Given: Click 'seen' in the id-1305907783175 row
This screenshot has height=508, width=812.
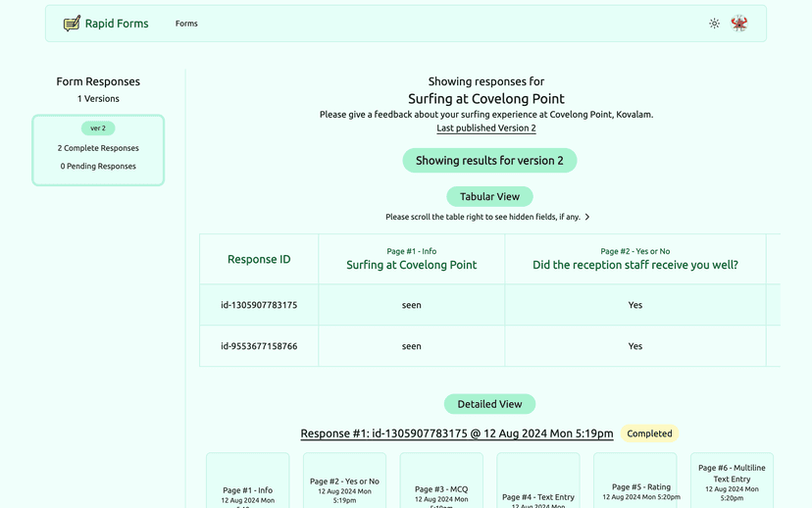Looking at the screenshot, I should [x=411, y=305].
